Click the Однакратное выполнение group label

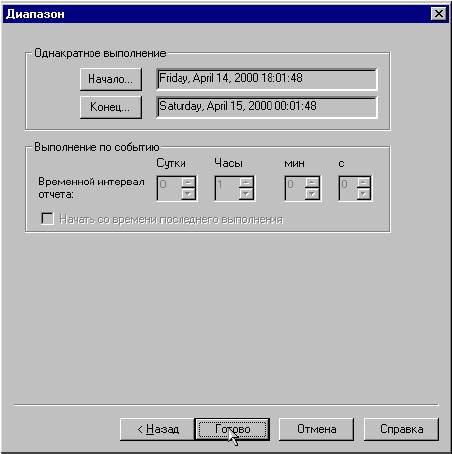click(x=100, y=53)
